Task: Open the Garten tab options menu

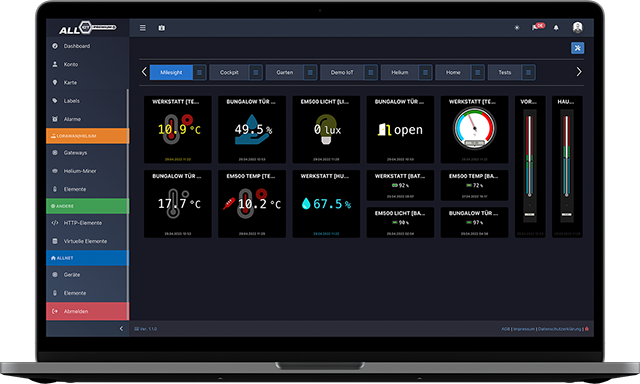Action: tap(310, 73)
